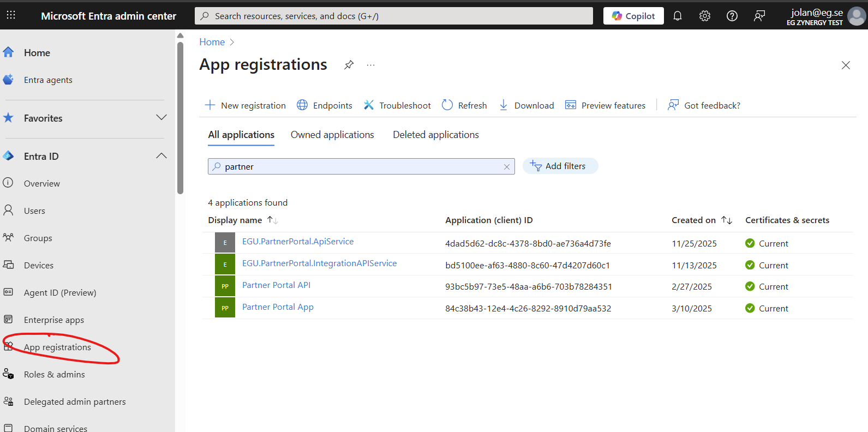Click the Roles & admins icon
Viewport: 868px width, 432px height.
click(x=8, y=374)
